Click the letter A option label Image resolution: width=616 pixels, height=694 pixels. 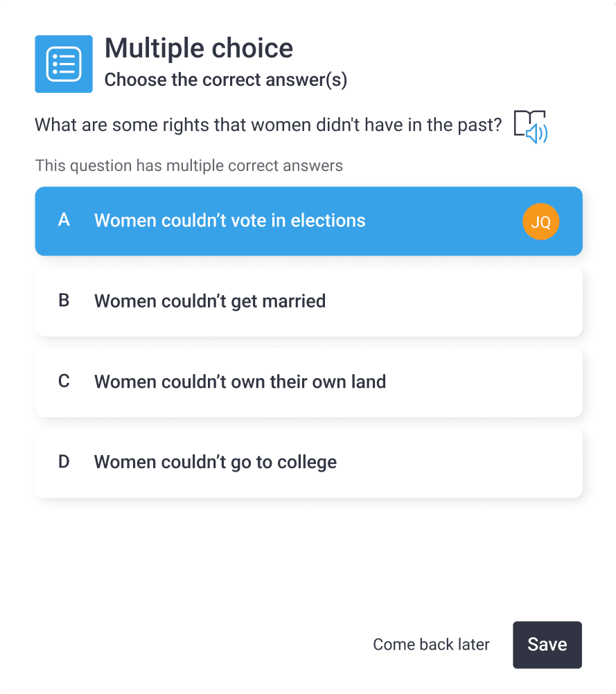pyautogui.click(x=64, y=221)
